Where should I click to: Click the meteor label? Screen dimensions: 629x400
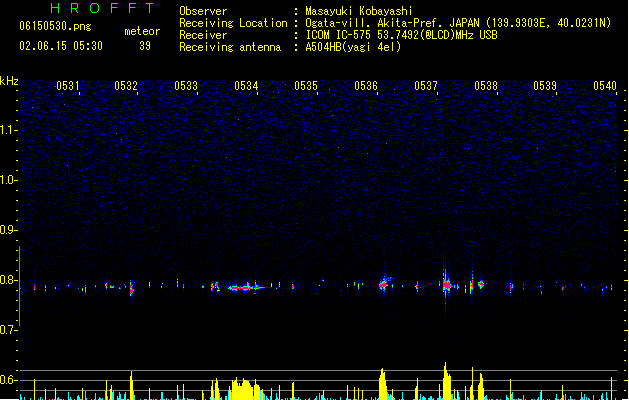click(x=142, y=31)
